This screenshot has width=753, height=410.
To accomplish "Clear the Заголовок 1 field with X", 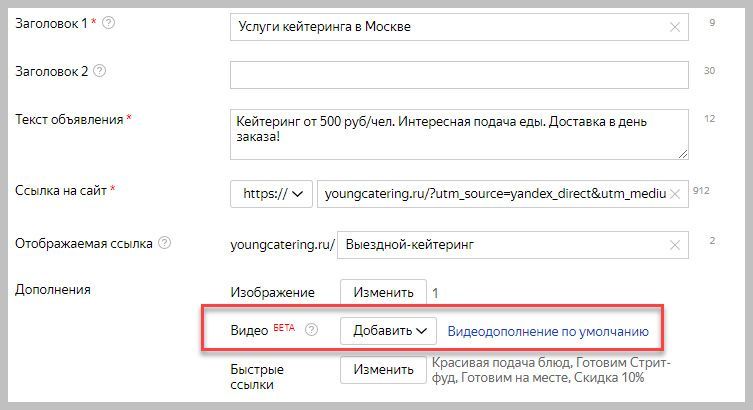I will 676,27.
